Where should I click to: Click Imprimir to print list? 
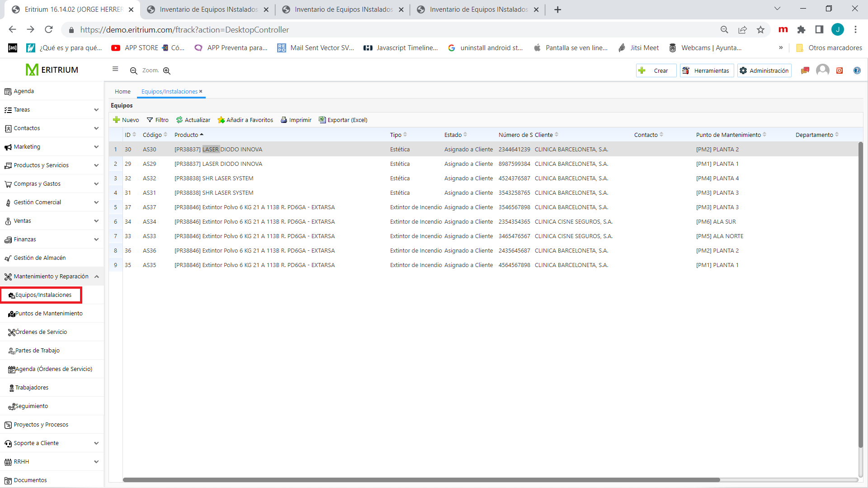pyautogui.click(x=296, y=120)
